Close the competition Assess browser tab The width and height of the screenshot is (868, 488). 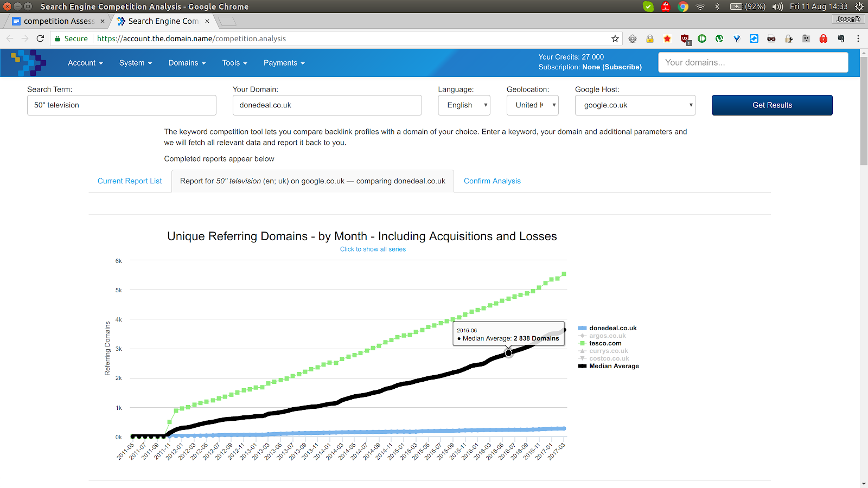(x=103, y=21)
